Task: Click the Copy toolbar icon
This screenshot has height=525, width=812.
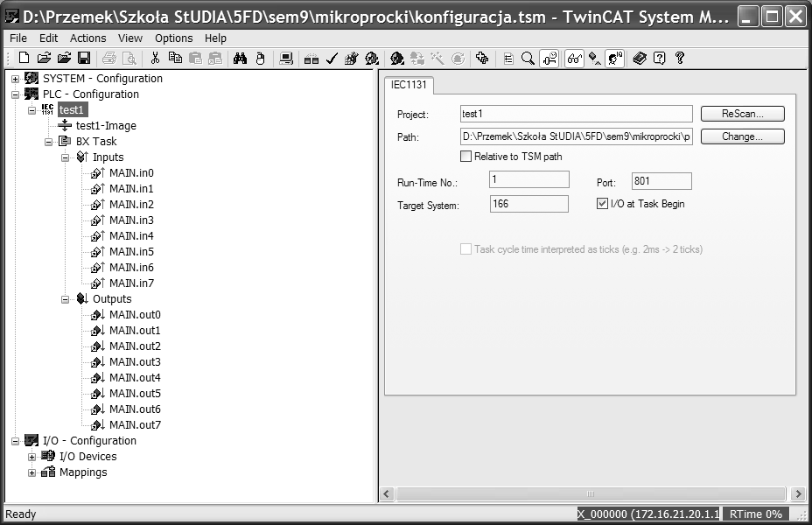Action: 175,58
